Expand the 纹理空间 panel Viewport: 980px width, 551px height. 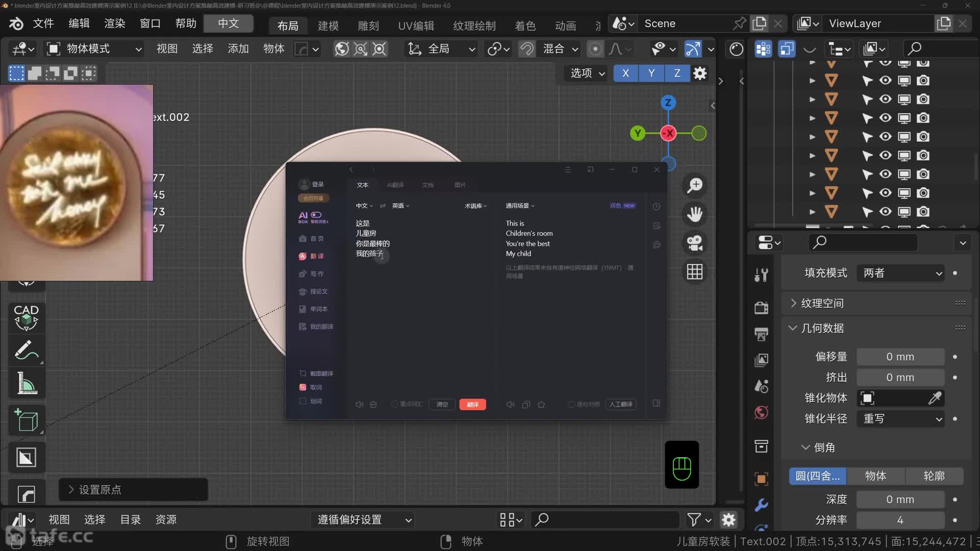point(822,303)
